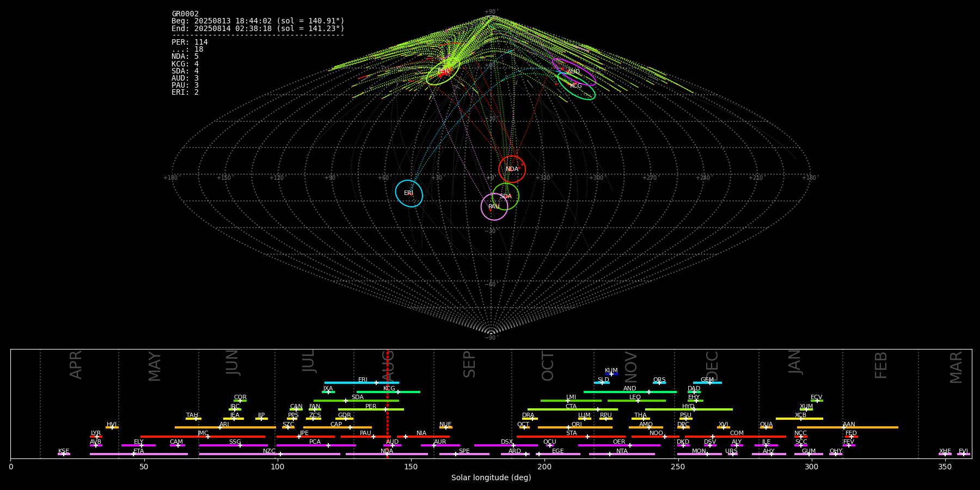Click the KCG radiant ellipse on the sky map
The image size is (980, 490).
(x=576, y=85)
